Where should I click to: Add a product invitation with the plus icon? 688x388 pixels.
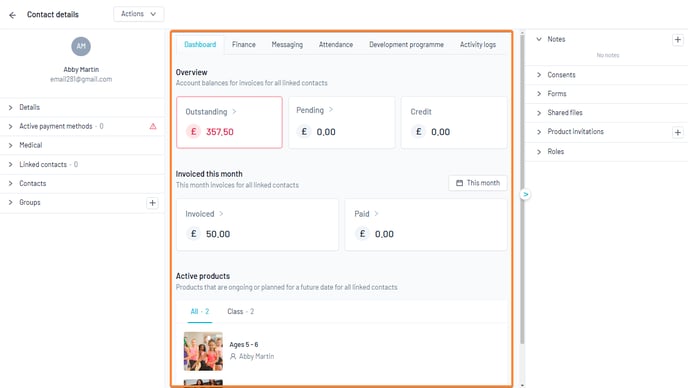677,132
